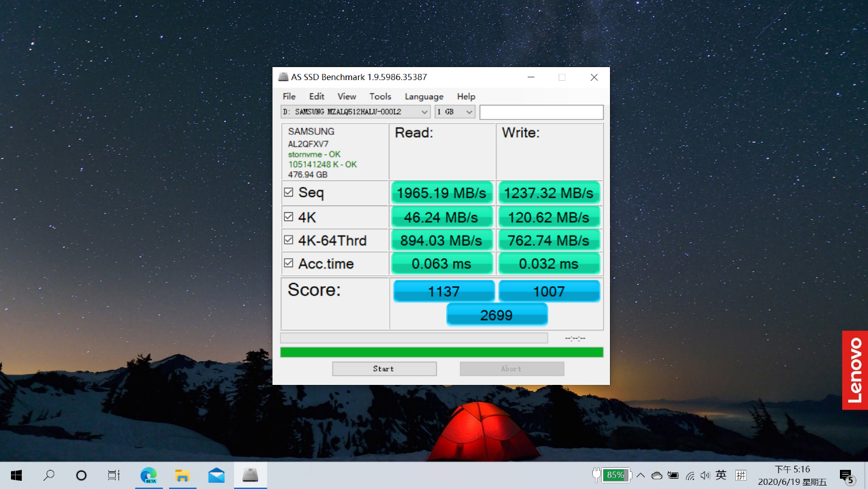Click the AS SSD Benchmark title bar icon

pos(283,77)
